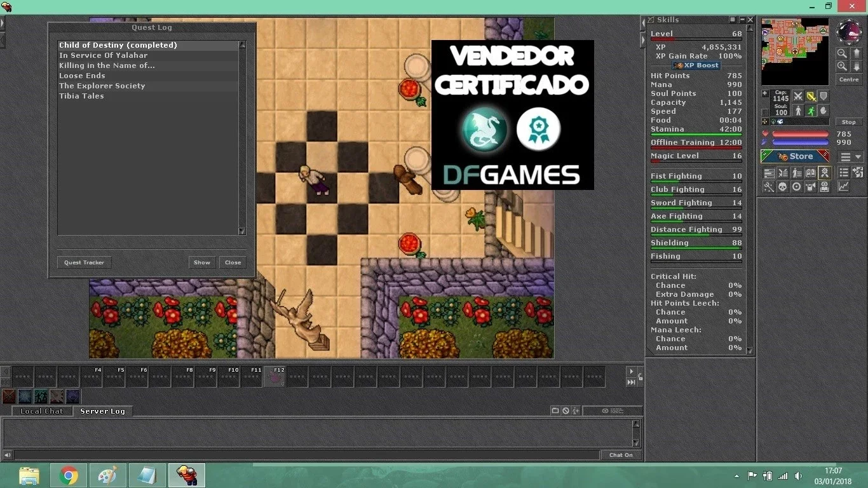868x488 pixels.
Task: Centre the minimap
Action: pyautogui.click(x=849, y=79)
